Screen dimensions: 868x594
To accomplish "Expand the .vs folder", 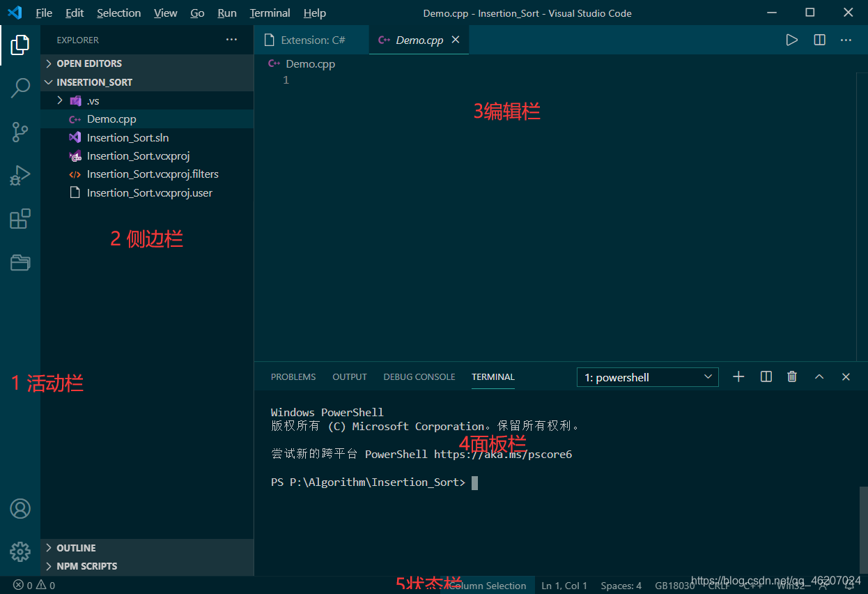I will (147, 100).
